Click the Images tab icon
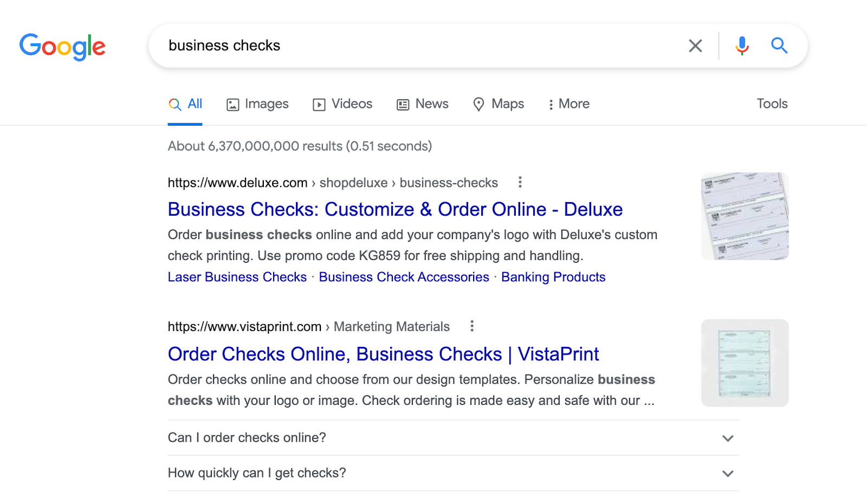 [232, 104]
